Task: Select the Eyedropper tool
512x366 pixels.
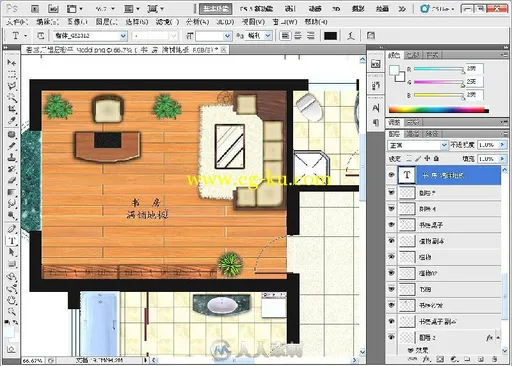Action: coord(12,121)
